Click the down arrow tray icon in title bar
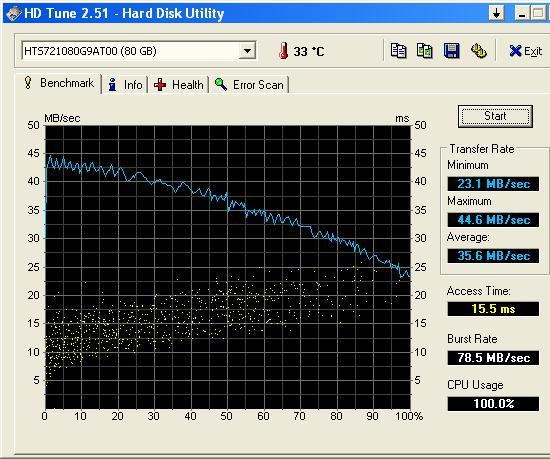 (x=496, y=13)
